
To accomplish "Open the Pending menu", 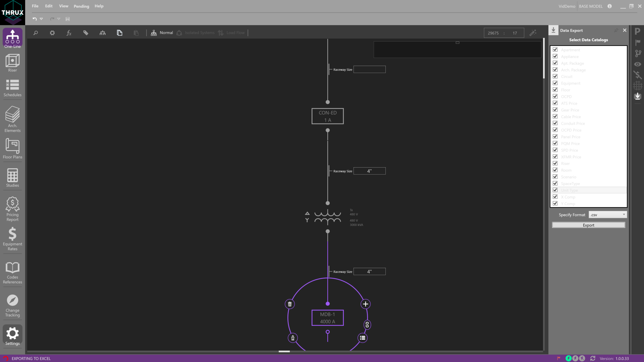I will 81,6.
